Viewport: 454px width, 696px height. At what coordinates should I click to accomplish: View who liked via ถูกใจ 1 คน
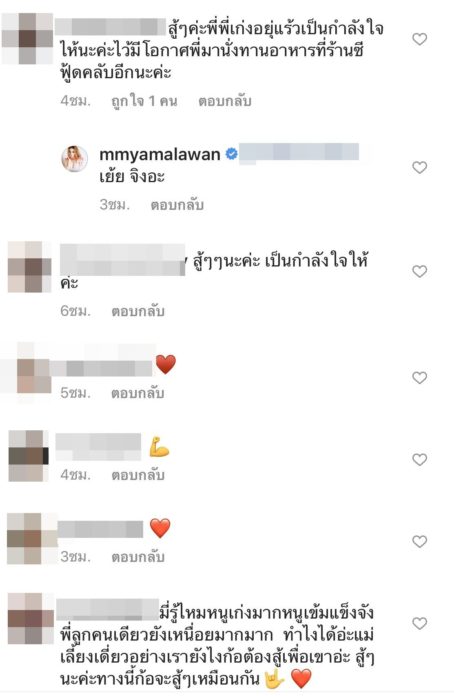144,101
